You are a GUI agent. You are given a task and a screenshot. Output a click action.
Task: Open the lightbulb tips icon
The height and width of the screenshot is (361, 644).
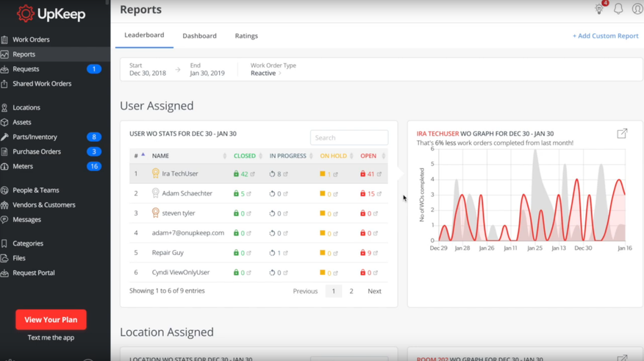coord(599,10)
